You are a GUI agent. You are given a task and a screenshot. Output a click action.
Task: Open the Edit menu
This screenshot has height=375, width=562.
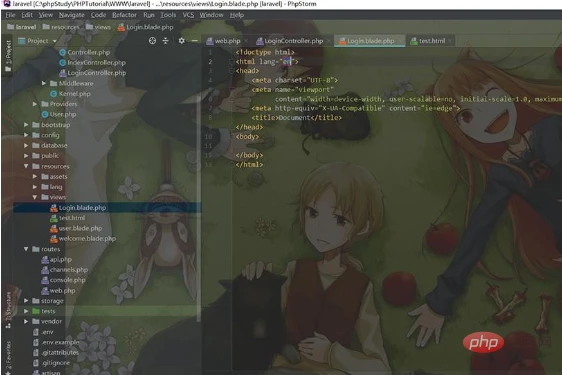tap(27, 15)
